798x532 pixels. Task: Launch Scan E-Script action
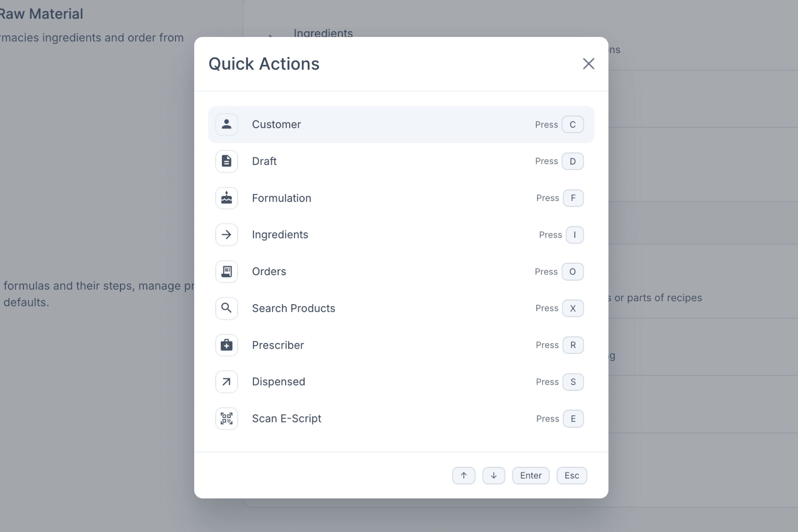coord(401,419)
